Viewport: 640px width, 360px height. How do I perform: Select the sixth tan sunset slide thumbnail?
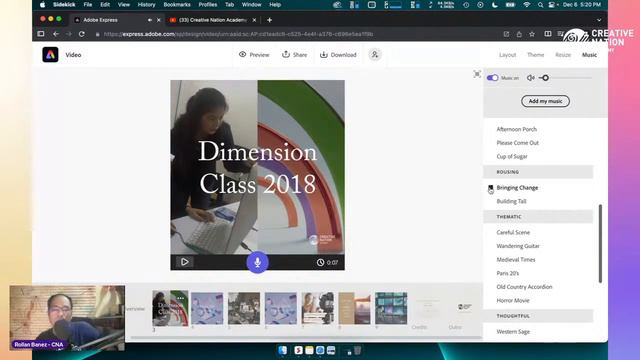click(x=354, y=308)
